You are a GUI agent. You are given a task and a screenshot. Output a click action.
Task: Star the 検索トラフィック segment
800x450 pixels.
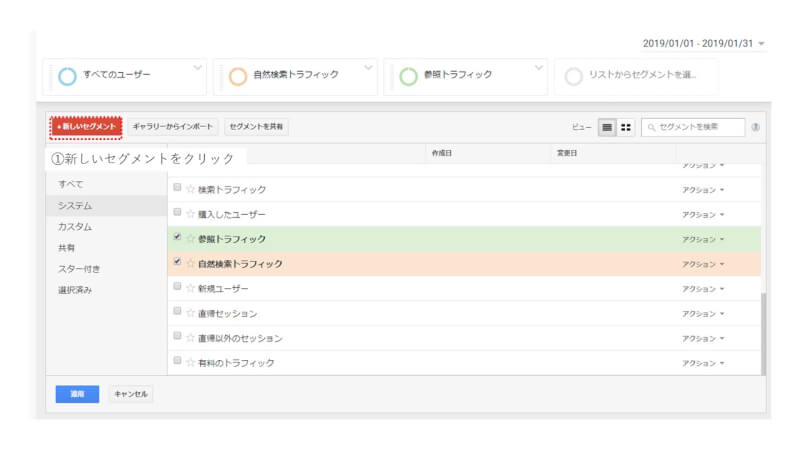point(190,189)
